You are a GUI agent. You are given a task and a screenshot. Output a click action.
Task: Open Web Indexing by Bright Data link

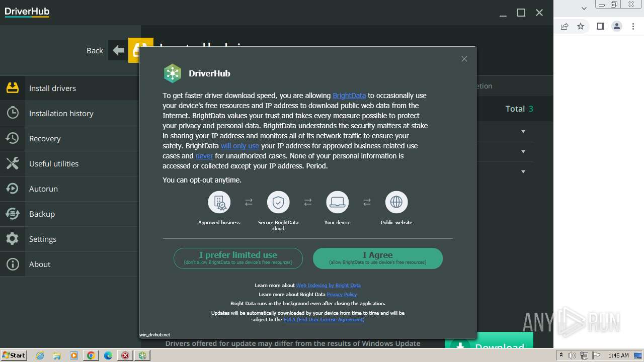(x=329, y=285)
